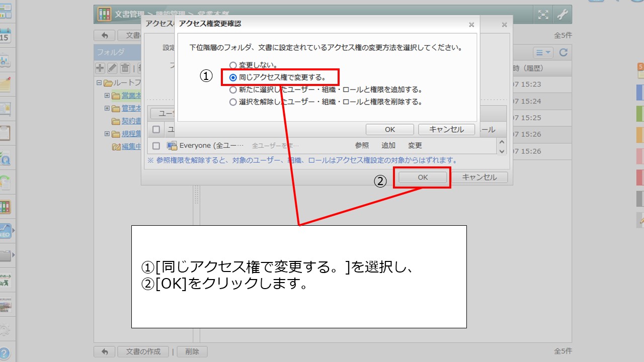The width and height of the screenshot is (644, 362).
Task: Click 文書の作成 button at the bottom
Action: 143,351
